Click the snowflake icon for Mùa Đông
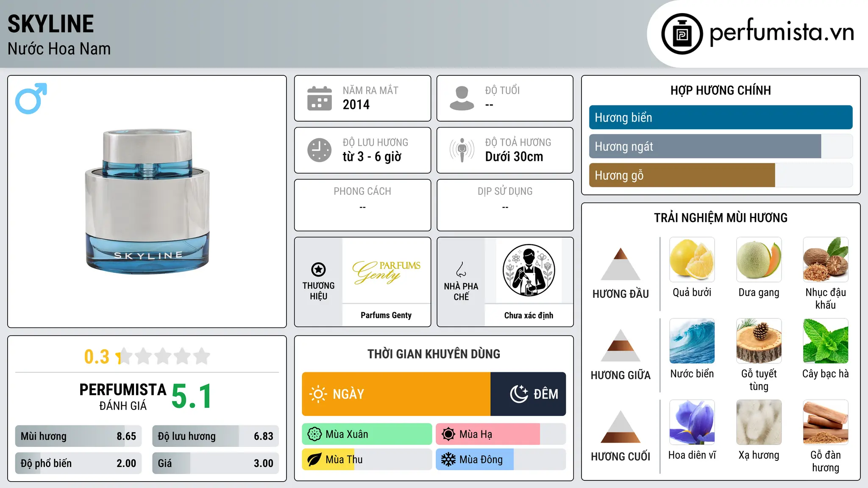Viewport: 868px width, 488px height. pyautogui.click(x=448, y=460)
